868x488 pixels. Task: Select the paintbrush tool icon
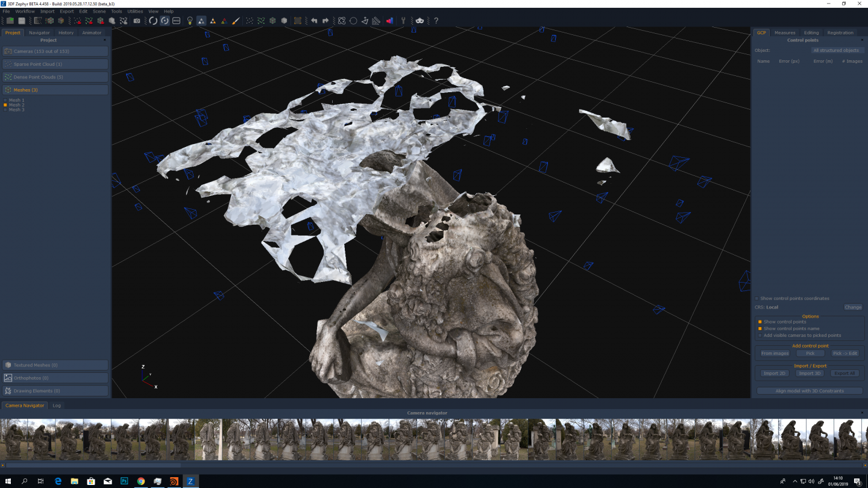pos(236,20)
